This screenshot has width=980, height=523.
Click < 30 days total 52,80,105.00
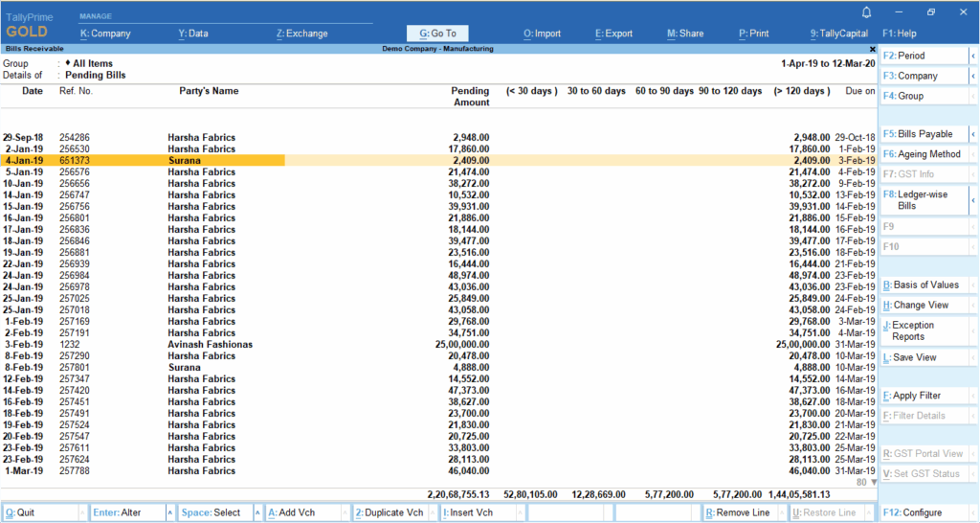(530, 494)
